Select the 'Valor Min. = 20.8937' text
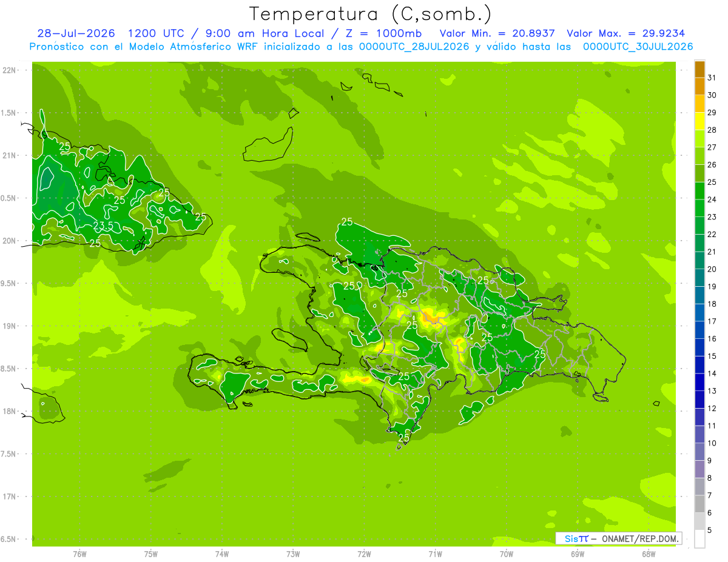Viewport: 728px width, 562px height. [497, 33]
